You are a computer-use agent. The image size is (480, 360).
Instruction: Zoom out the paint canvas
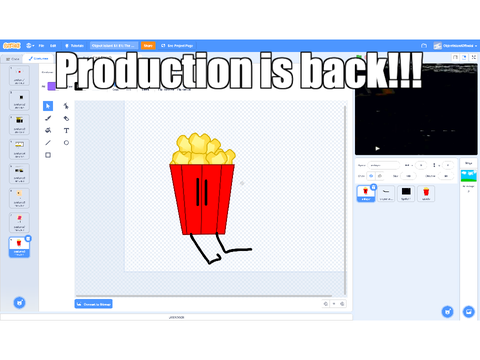326,304
